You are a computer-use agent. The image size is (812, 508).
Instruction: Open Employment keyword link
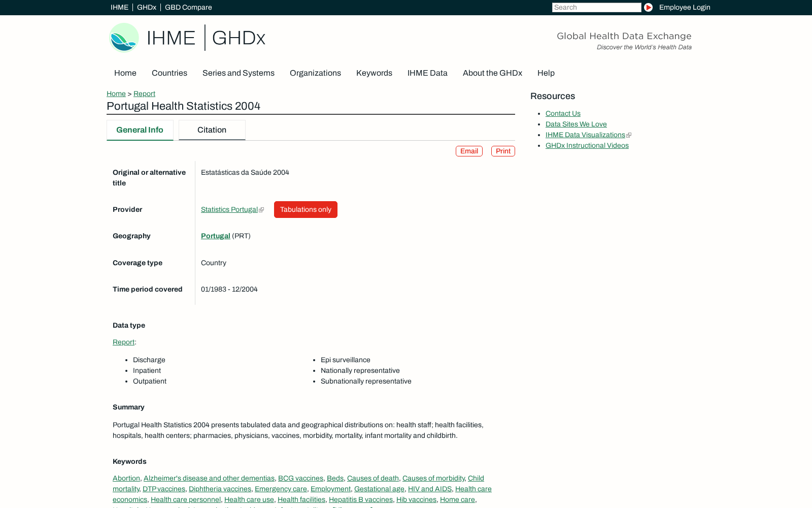[330, 489]
